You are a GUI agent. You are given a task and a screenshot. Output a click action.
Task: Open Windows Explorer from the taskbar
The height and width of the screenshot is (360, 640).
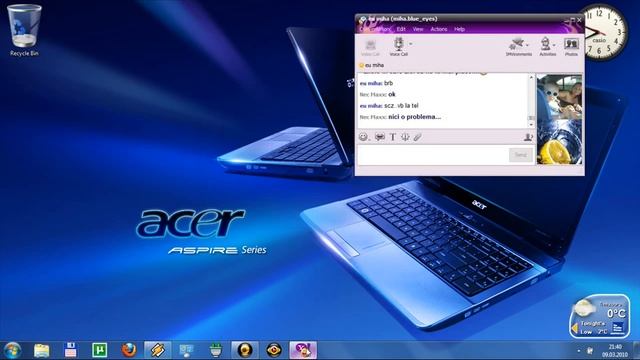click(x=42, y=350)
